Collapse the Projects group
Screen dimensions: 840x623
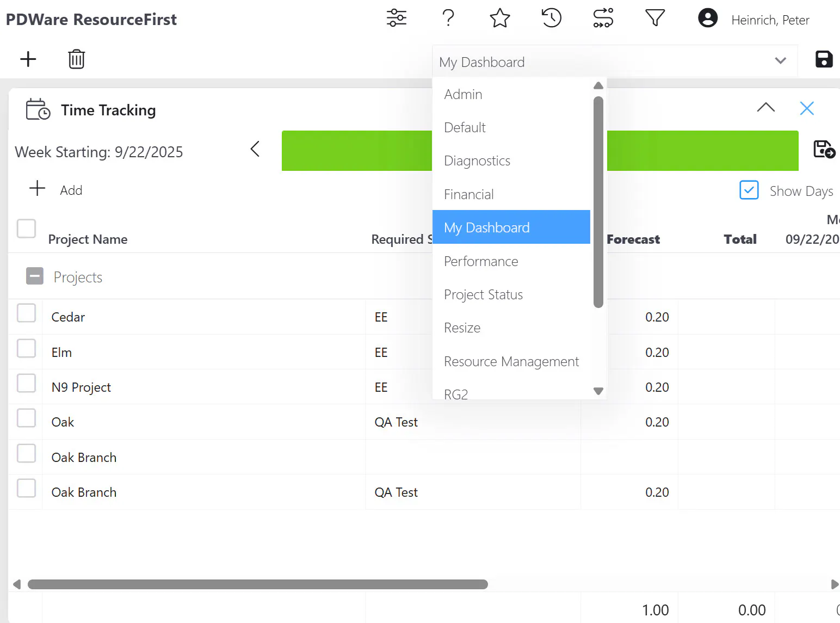(x=35, y=276)
